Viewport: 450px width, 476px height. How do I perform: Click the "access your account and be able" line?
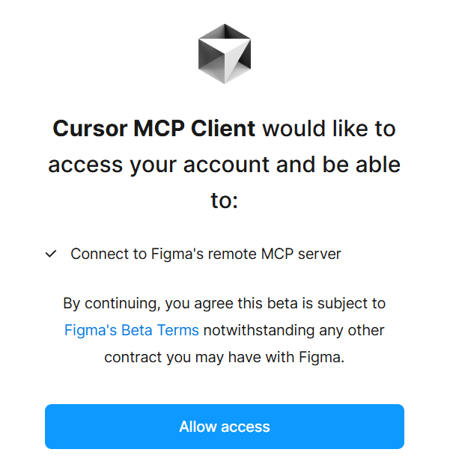click(x=225, y=164)
